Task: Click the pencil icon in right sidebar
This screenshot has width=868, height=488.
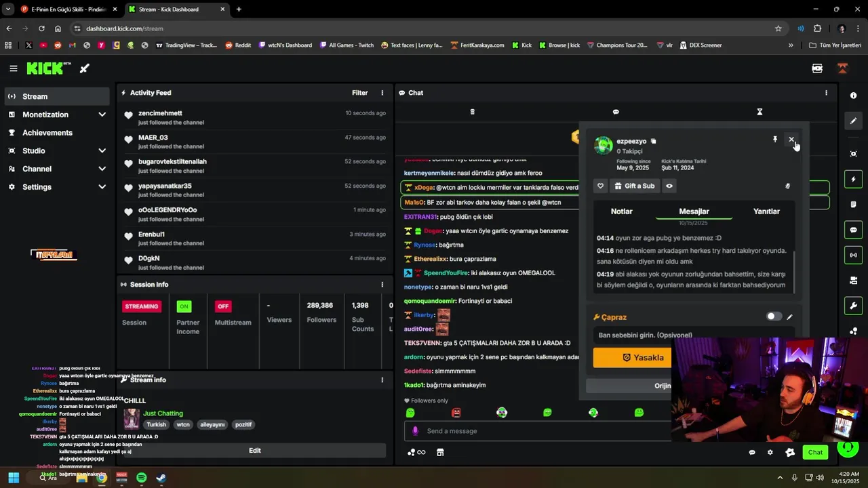Action: click(x=854, y=121)
